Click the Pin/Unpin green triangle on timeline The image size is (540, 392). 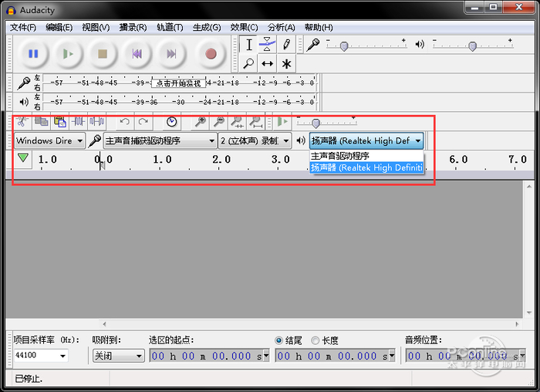point(22,158)
